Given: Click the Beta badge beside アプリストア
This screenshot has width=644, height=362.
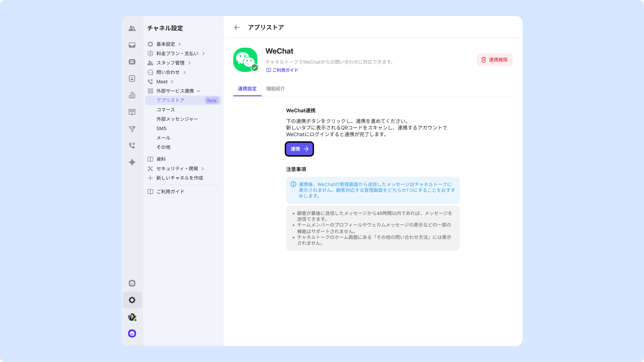Looking at the screenshot, I should click(211, 100).
